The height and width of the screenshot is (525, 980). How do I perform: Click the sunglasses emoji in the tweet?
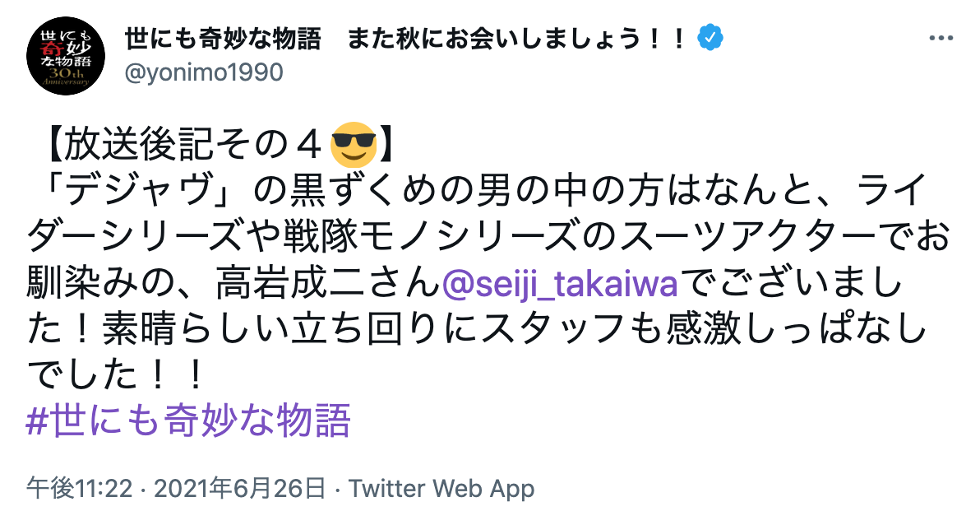(x=354, y=145)
